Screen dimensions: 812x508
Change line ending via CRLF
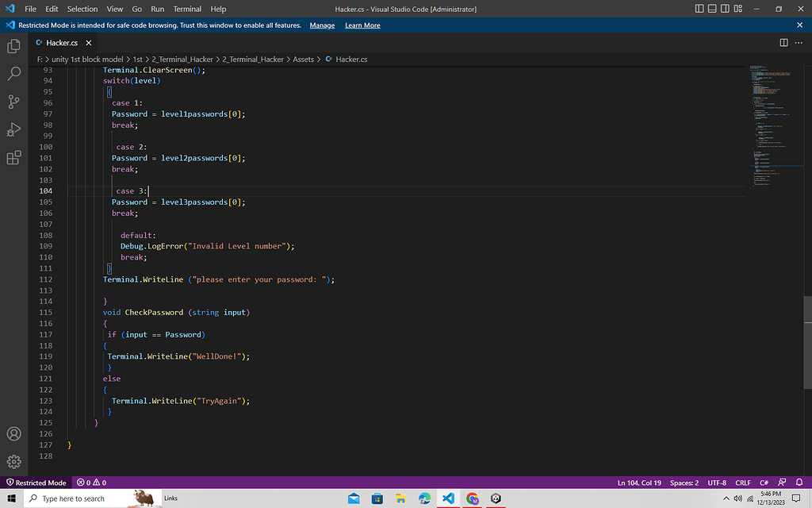[x=742, y=483]
